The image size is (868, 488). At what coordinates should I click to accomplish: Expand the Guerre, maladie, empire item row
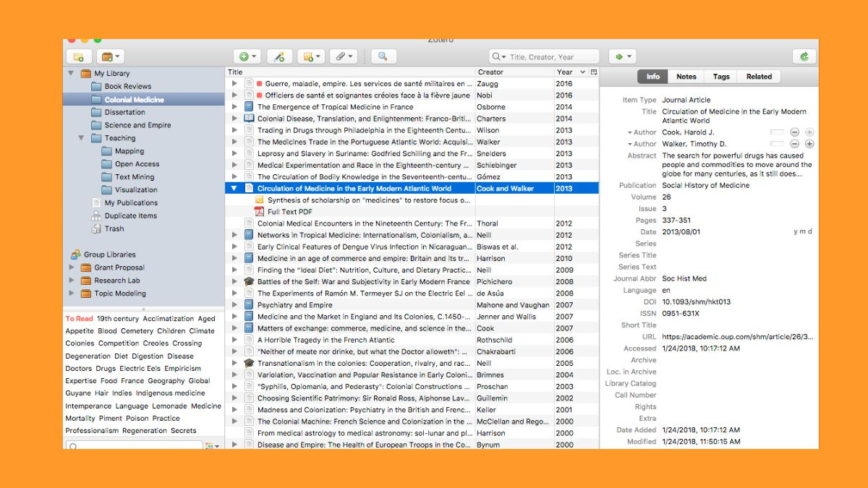tap(234, 84)
